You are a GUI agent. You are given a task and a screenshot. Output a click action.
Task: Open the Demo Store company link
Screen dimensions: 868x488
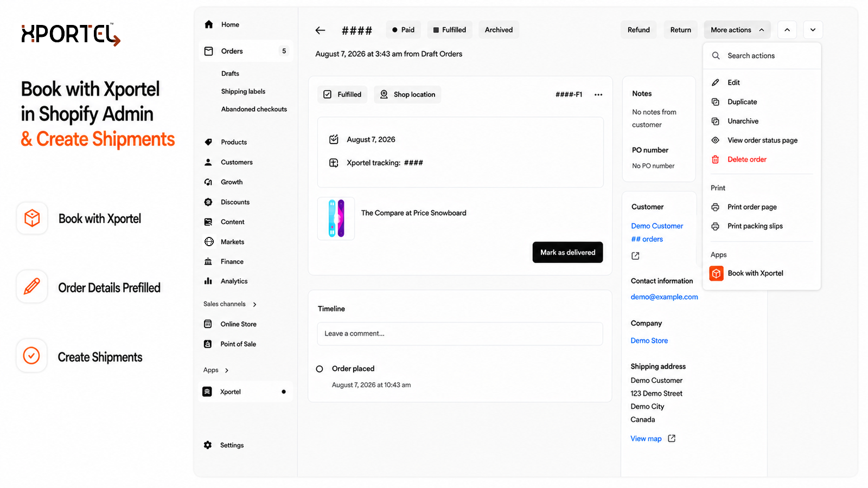(x=649, y=341)
